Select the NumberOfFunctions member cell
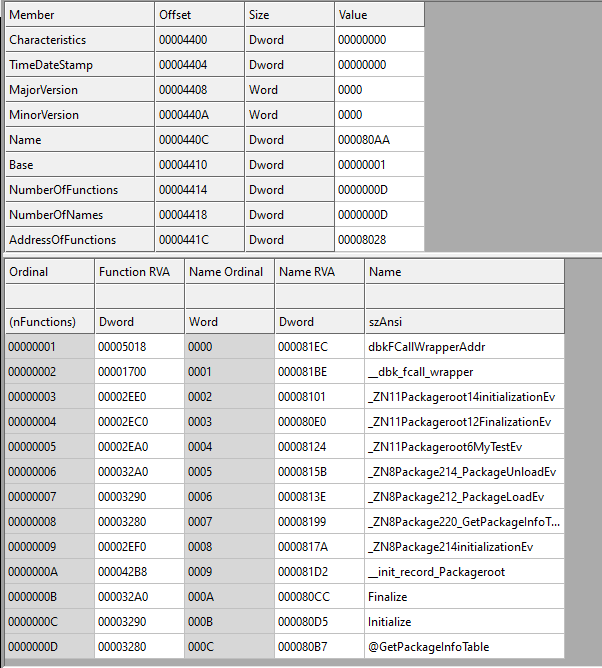Image resolution: width=602 pixels, height=668 pixels. pyautogui.click(x=80, y=190)
